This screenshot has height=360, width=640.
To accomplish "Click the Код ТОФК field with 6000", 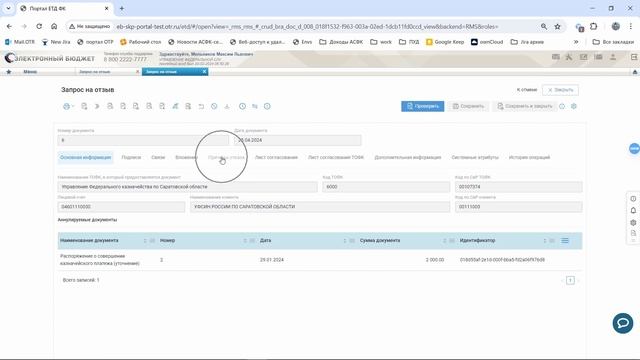I will click(386, 187).
